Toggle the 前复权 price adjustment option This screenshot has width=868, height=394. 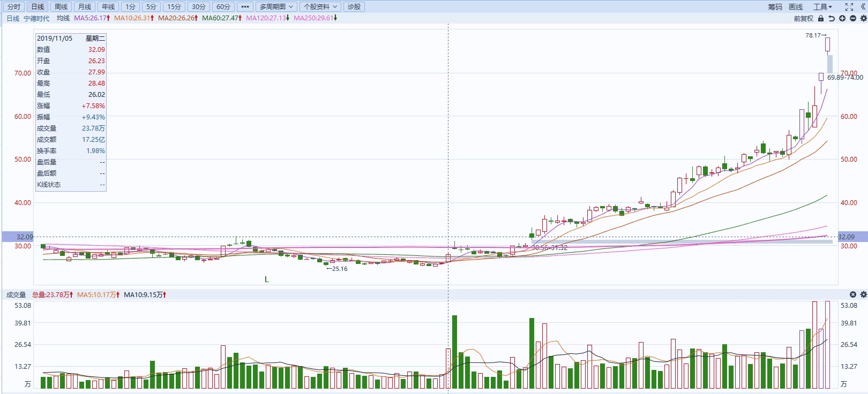pos(803,18)
